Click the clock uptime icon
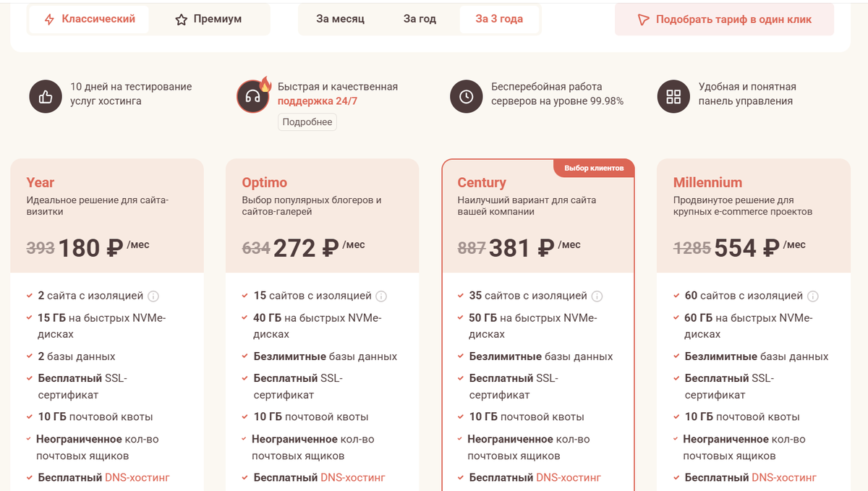Screen dimensions: 868x491 click(466, 96)
